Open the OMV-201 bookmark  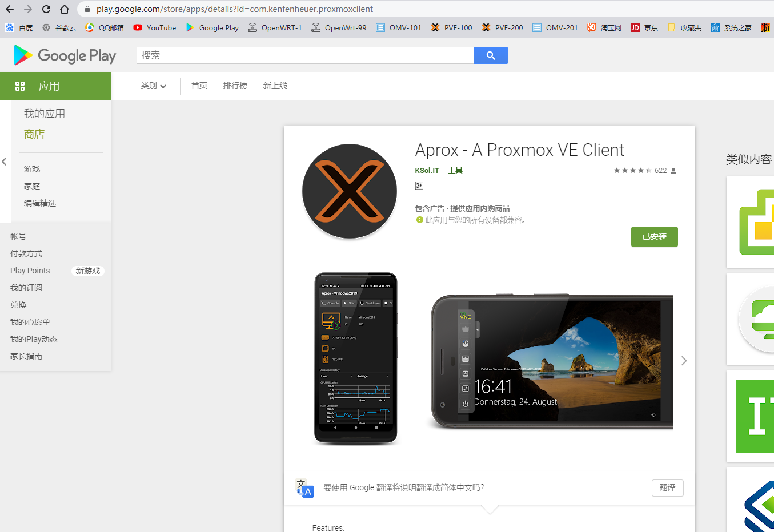click(555, 27)
